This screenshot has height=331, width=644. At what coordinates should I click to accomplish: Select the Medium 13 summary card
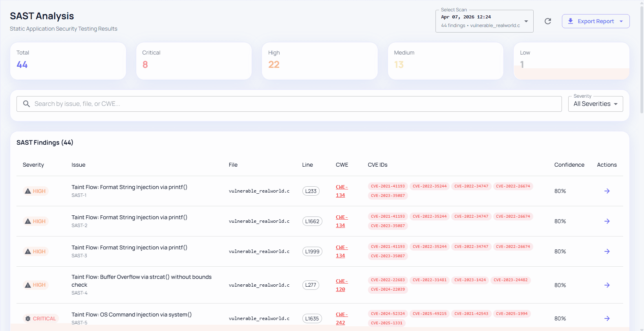click(x=446, y=61)
